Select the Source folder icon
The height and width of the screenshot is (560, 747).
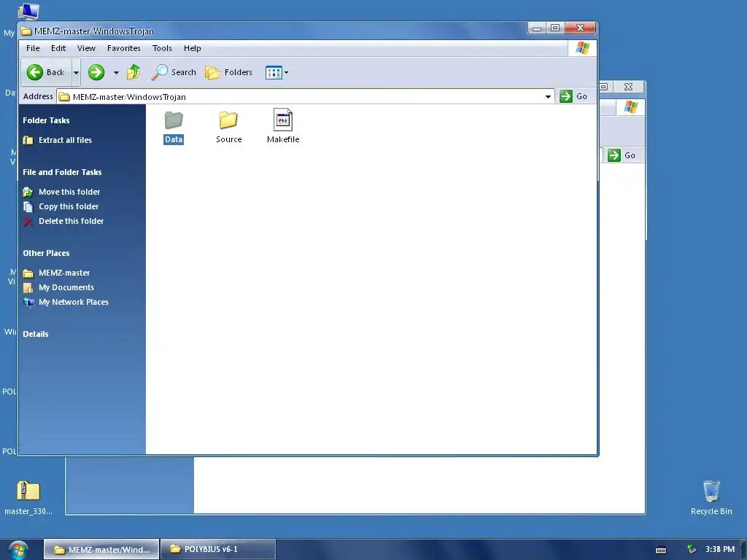tap(228, 120)
